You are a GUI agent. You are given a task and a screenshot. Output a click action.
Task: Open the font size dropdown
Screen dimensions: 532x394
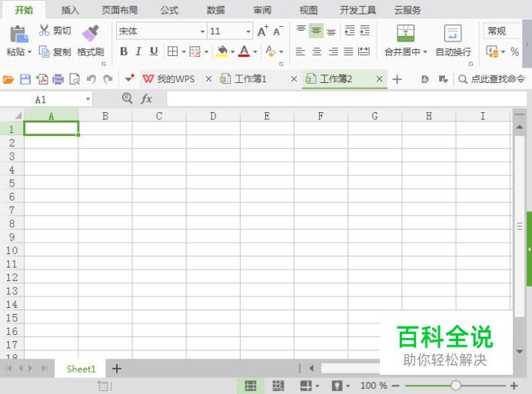click(248, 31)
